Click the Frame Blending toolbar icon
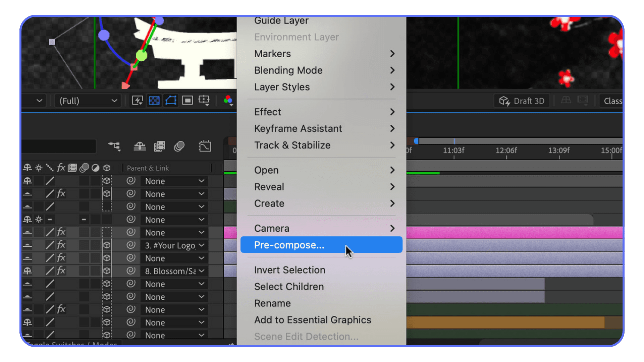The height and width of the screenshot is (362, 644). [159, 146]
